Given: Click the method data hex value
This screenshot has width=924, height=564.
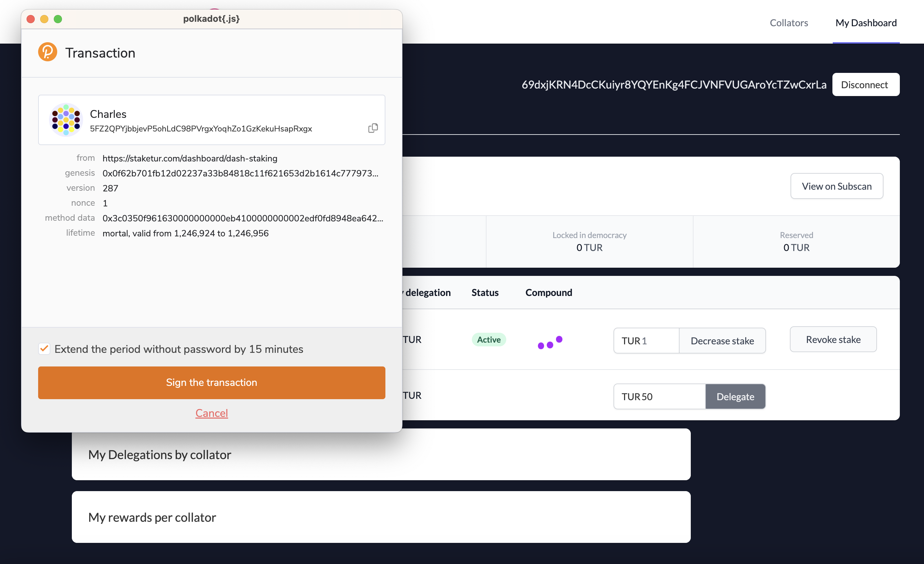Looking at the screenshot, I should 243,218.
